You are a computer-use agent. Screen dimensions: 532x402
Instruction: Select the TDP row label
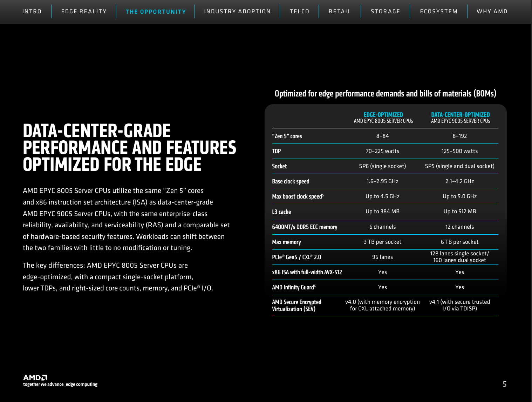(277, 151)
